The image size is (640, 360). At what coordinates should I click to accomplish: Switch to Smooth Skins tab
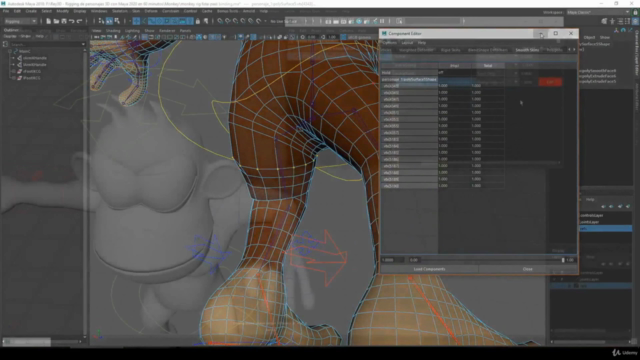pos(527,50)
